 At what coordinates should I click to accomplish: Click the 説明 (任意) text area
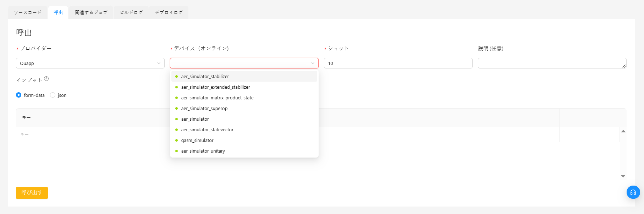(x=552, y=63)
